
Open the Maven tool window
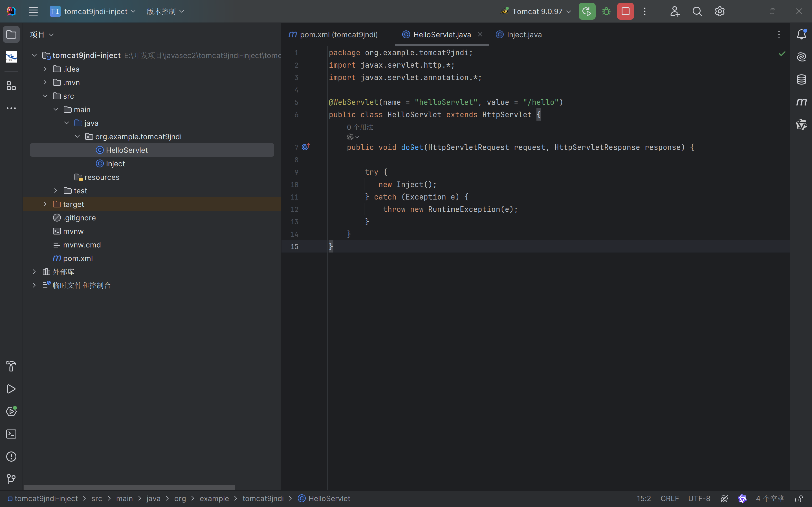[x=801, y=102]
